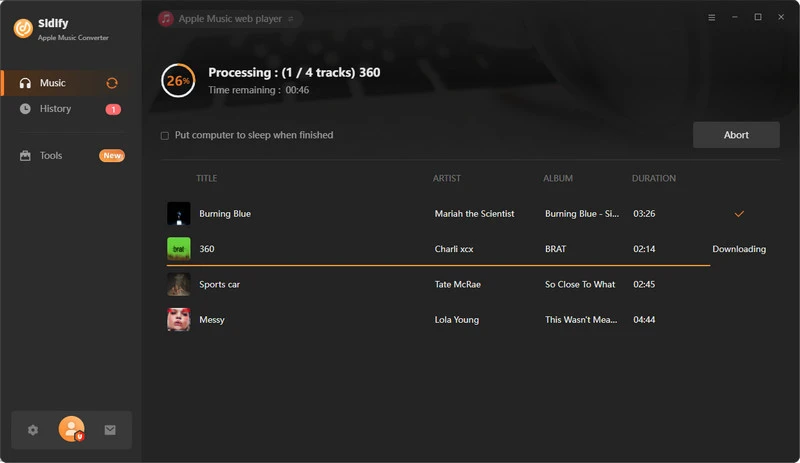
Task: Click the orange New badge beside Tools
Action: coord(112,156)
